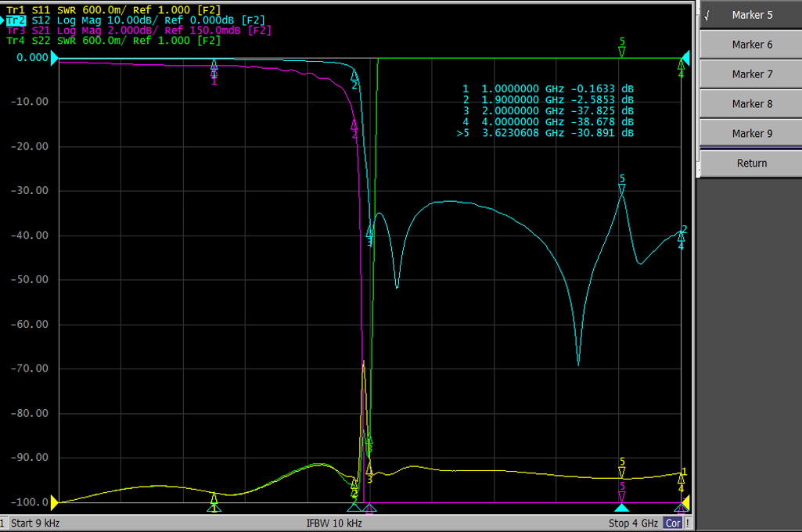Screen dimensions: 802x532
Task: Click the cyan reference level arrow at 0.000 left
Action: tap(56, 58)
